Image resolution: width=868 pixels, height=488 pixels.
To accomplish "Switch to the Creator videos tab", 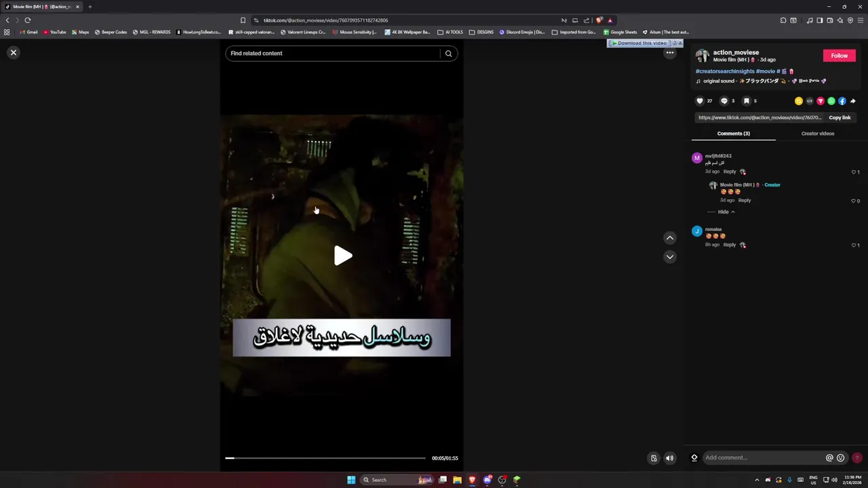I will pyautogui.click(x=818, y=134).
